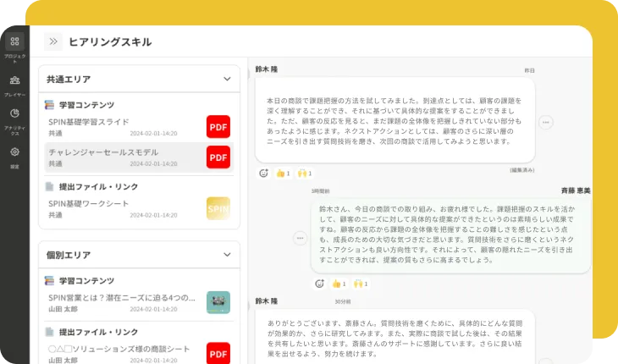Screen dimensions: 618x364
Task: Open PDF icon for ソリューションズ様の商談シート
Action: [218, 353]
